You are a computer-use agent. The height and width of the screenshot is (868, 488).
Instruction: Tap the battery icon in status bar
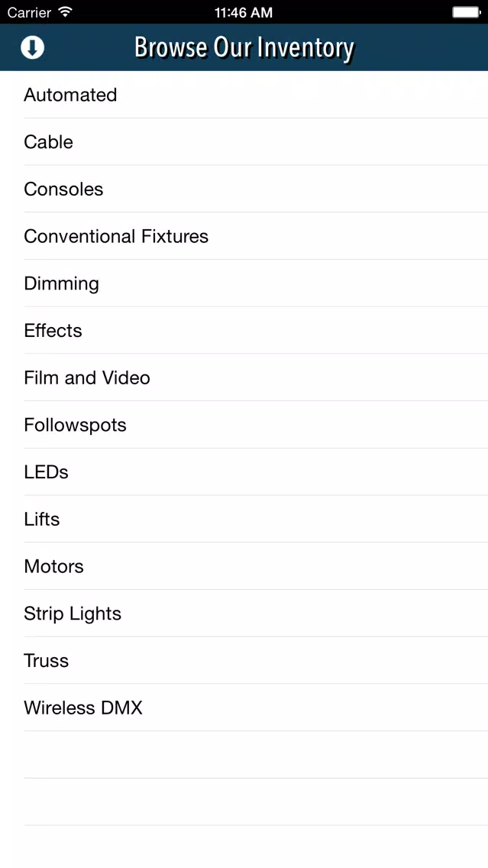465,12
